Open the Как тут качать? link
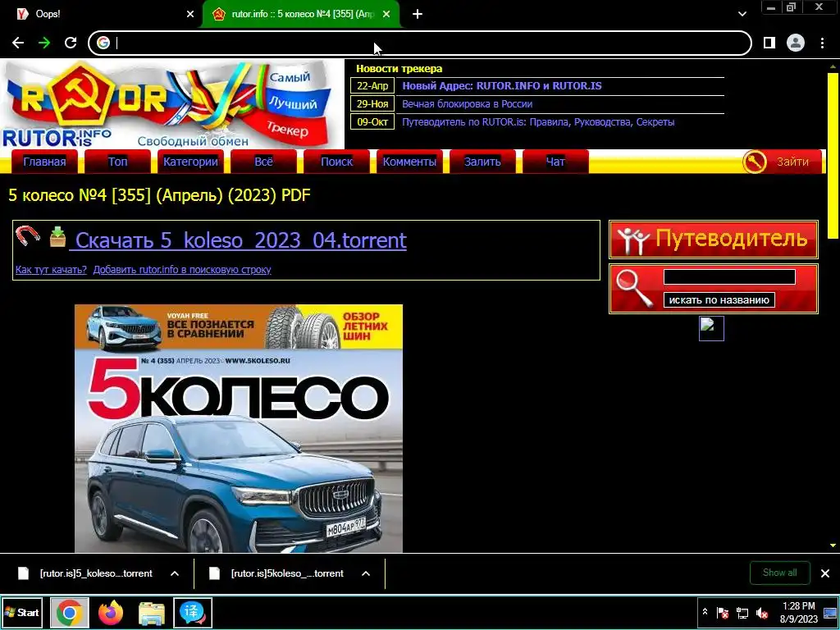Viewport: 840px width, 630px height. pyautogui.click(x=51, y=269)
